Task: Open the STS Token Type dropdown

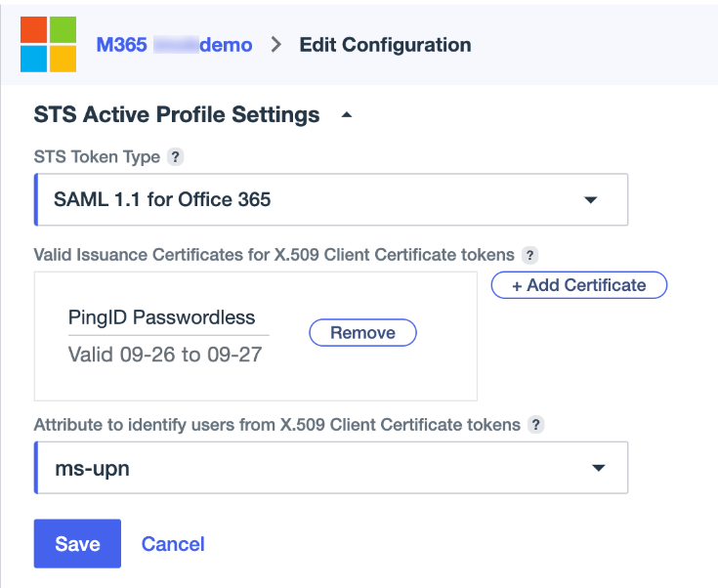Action: pos(331,199)
